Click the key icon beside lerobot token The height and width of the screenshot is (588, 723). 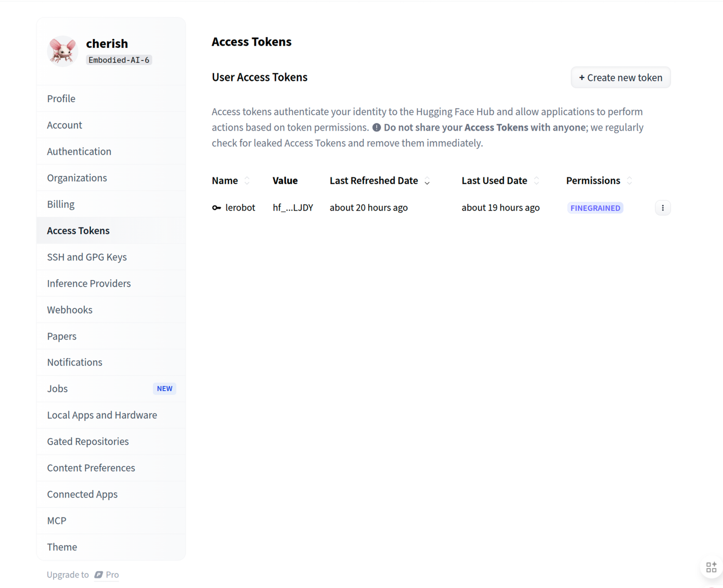pos(217,208)
